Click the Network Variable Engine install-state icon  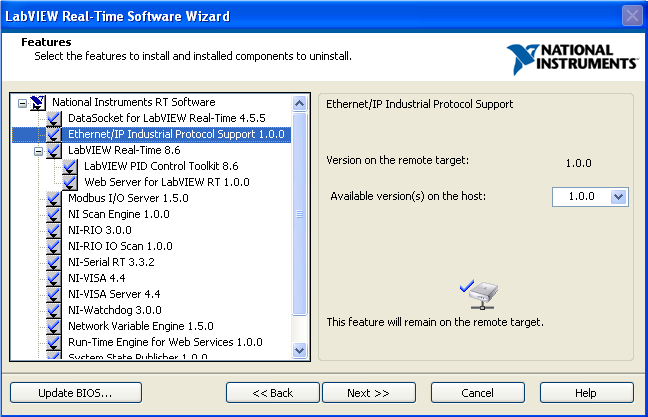(x=54, y=326)
